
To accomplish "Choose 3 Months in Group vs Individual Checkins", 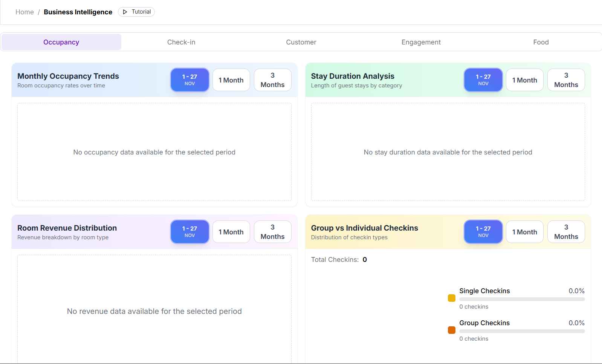I will (566, 232).
